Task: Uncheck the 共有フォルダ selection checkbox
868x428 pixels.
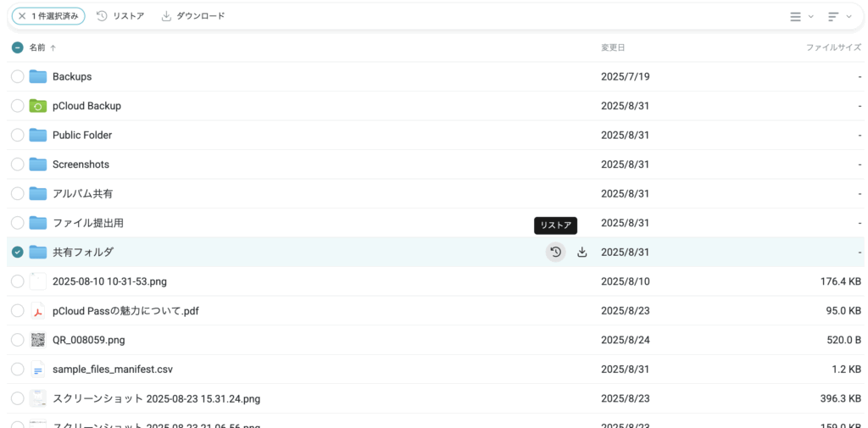Action: click(17, 252)
